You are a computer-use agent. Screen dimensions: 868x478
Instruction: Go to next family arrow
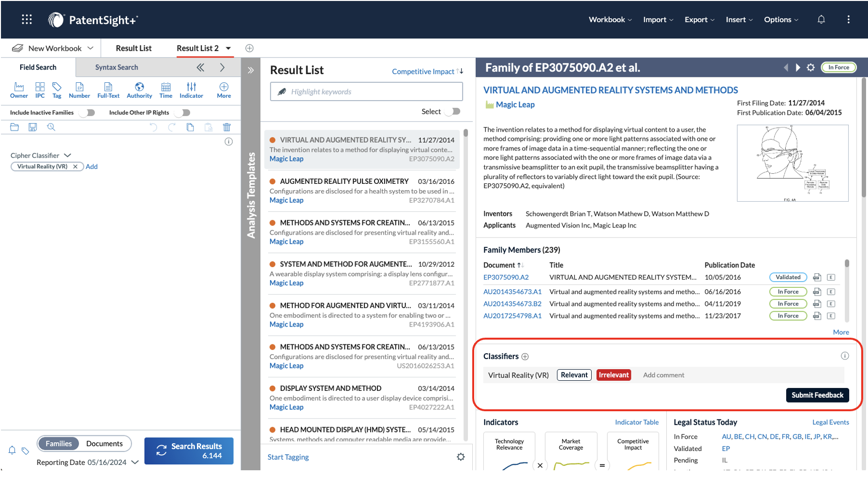coord(798,68)
